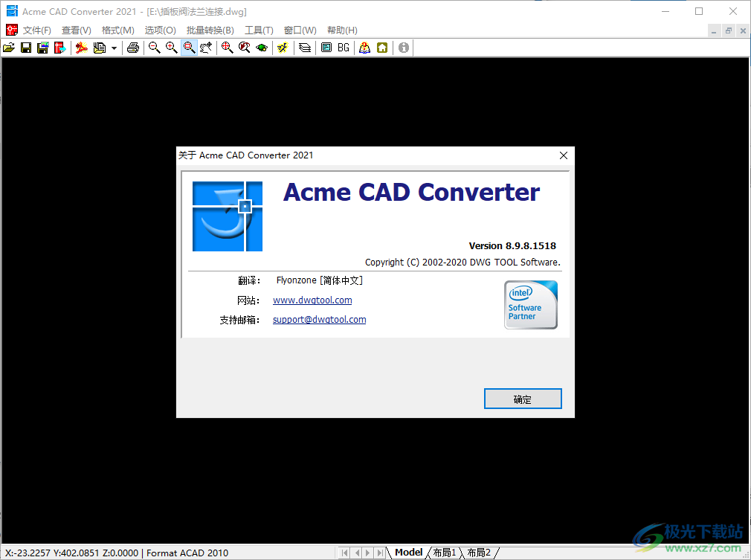Click the 'Version 8.9.8.1518' text
Screen dimensions: 751x560
(x=512, y=245)
